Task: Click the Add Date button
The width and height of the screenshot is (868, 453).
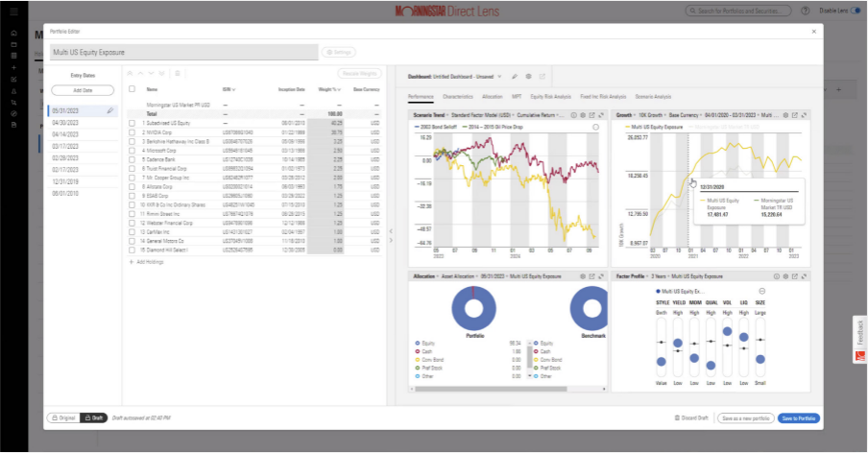Action: click(x=81, y=90)
